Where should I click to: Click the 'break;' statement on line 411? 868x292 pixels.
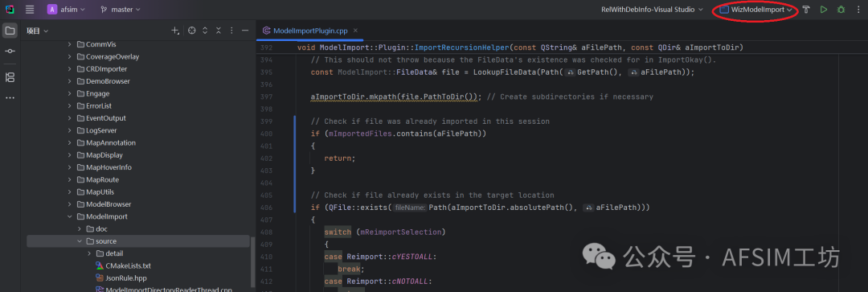point(351,269)
